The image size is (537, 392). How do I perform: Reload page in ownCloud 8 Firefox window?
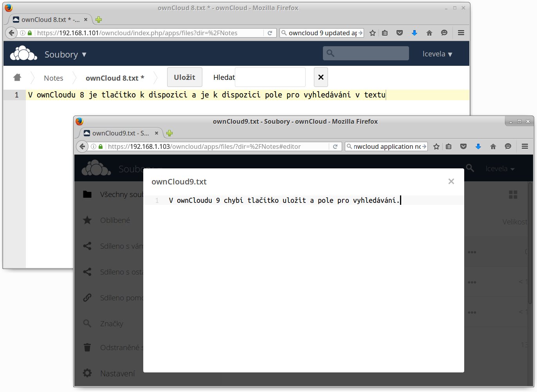pyautogui.click(x=270, y=33)
